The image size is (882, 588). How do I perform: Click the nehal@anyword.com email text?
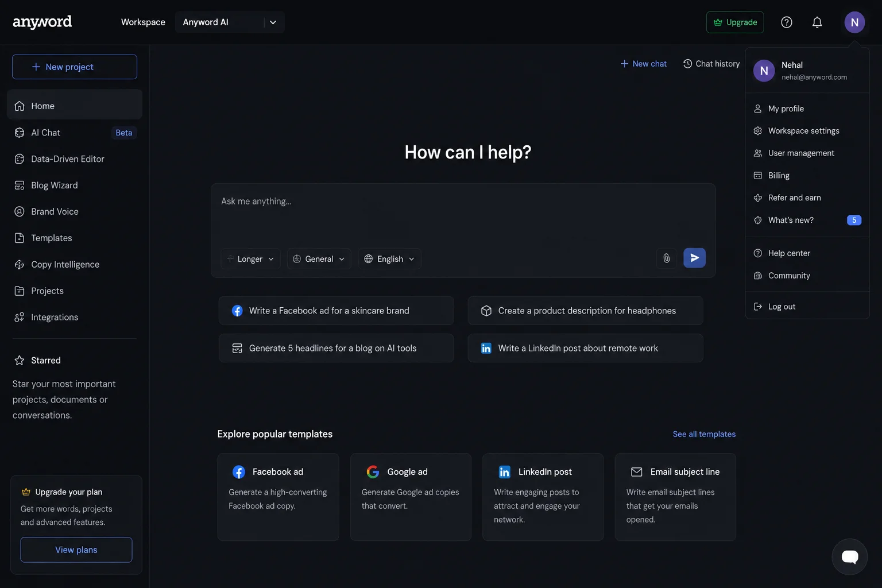[x=814, y=78]
